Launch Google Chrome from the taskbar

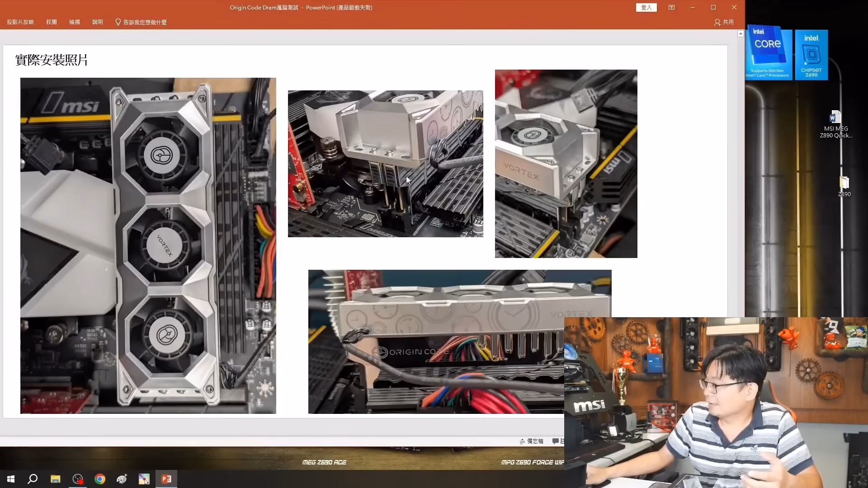click(100, 479)
